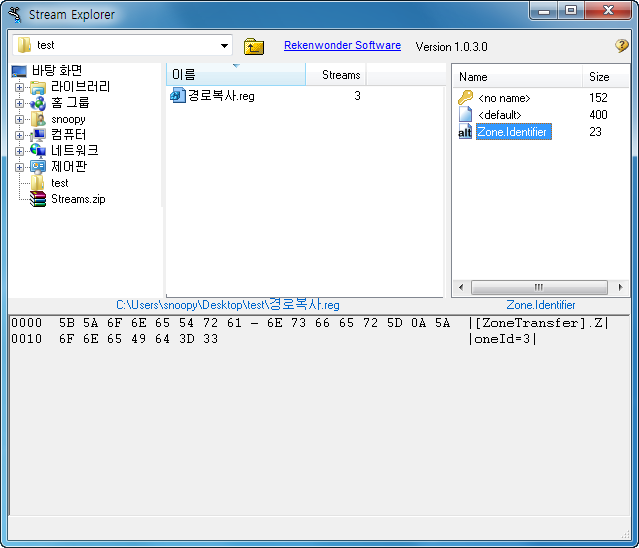
Task: Click the |oneId=3| ASCII text
Action: tap(502, 339)
